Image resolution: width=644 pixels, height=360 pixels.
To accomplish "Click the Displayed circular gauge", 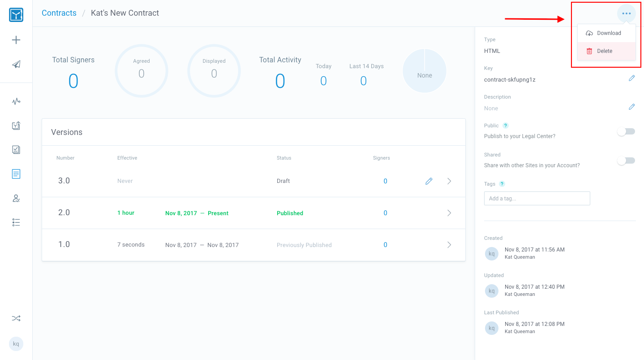I will (214, 71).
